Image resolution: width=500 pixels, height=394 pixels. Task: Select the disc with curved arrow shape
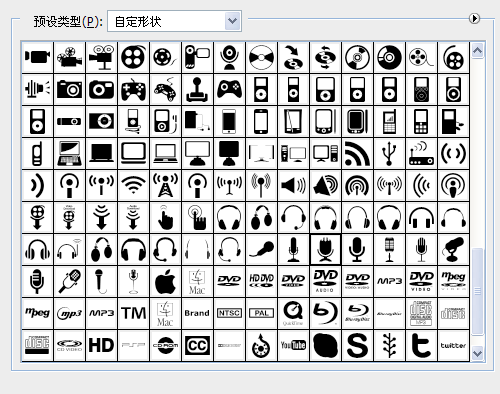click(293, 57)
